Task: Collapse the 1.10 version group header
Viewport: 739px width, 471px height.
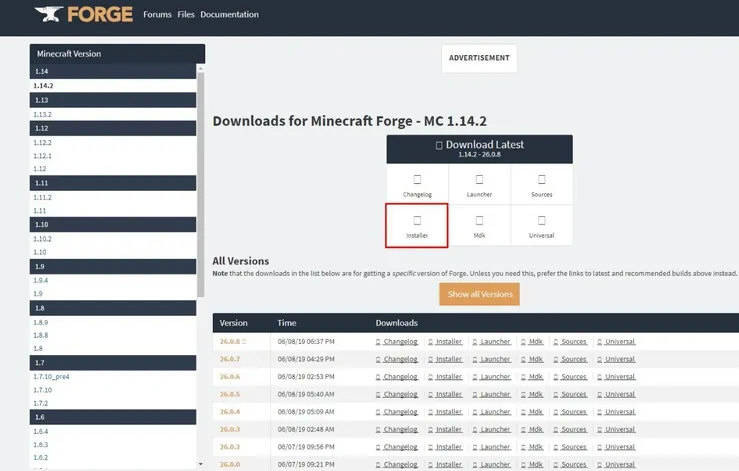Action: (113, 224)
